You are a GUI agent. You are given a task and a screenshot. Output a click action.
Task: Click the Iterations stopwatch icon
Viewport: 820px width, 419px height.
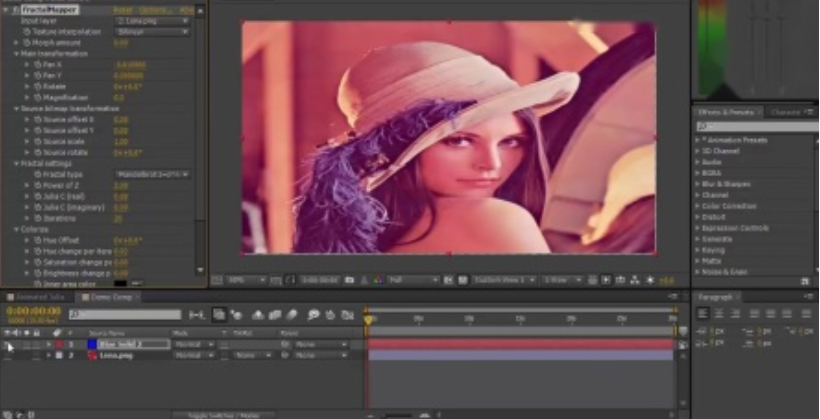(x=38, y=218)
